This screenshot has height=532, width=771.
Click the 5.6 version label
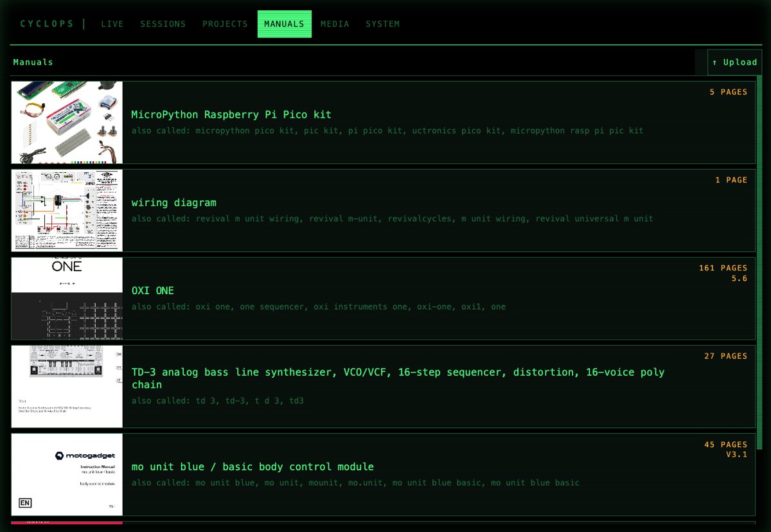pyautogui.click(x=740, y=279)
